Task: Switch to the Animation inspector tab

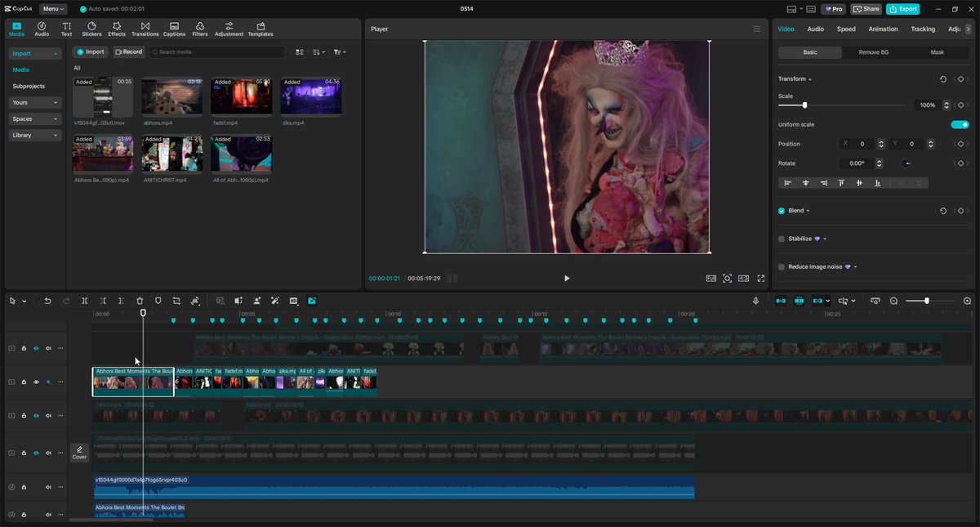Action: [x=883, y=29]
